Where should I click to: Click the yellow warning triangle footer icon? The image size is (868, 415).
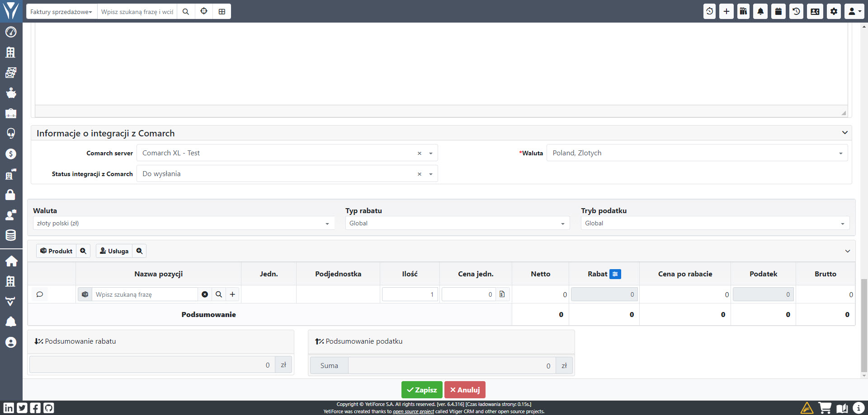[x=807, y=408]
